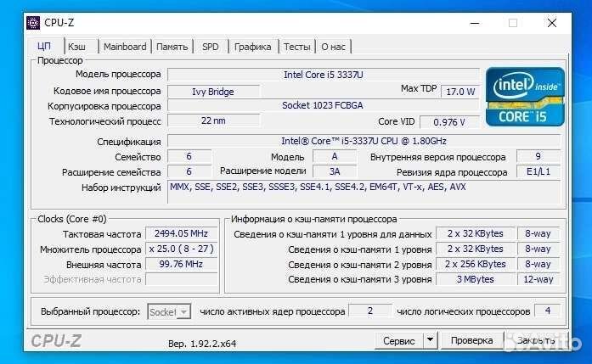
Task: Click the active cores count value 2
Action: click(370, 311)
